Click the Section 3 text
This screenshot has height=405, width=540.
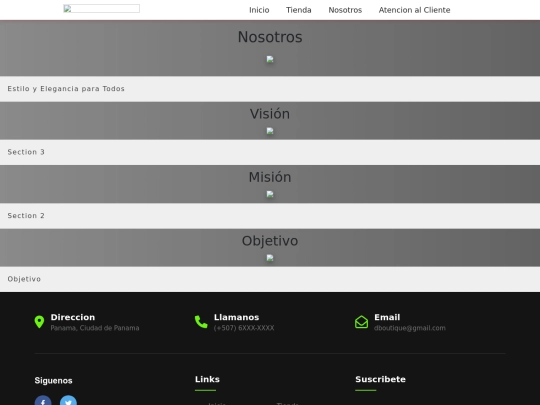coord(26,152)
